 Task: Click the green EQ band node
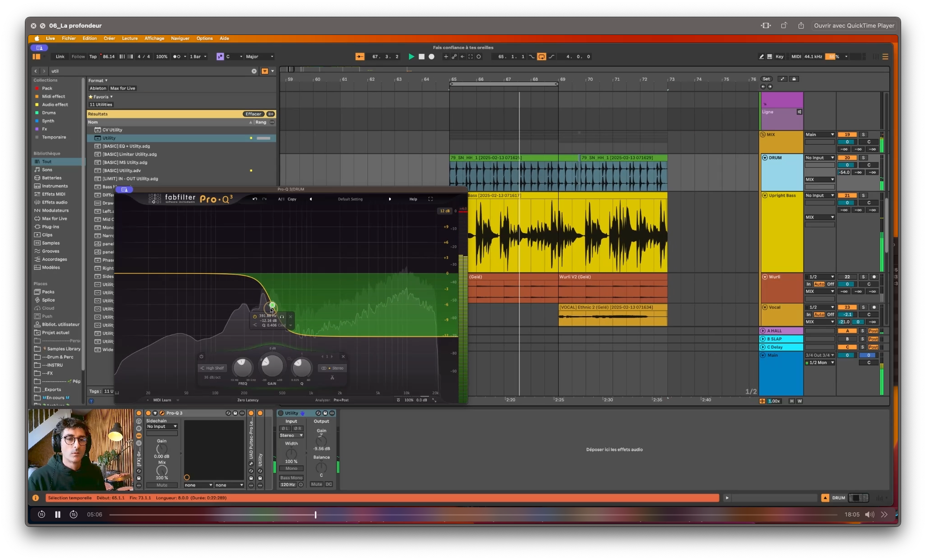pyautogui.click(x=272, y=305)
